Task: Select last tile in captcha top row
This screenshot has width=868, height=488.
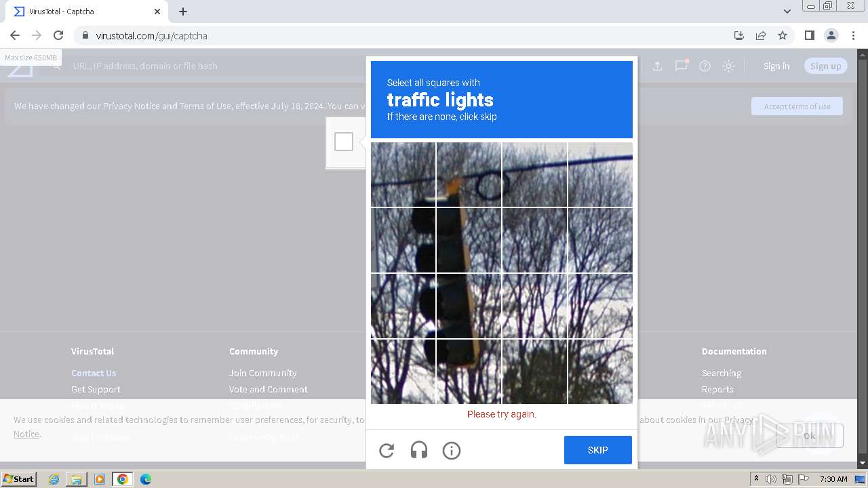Action: [600, 174]
